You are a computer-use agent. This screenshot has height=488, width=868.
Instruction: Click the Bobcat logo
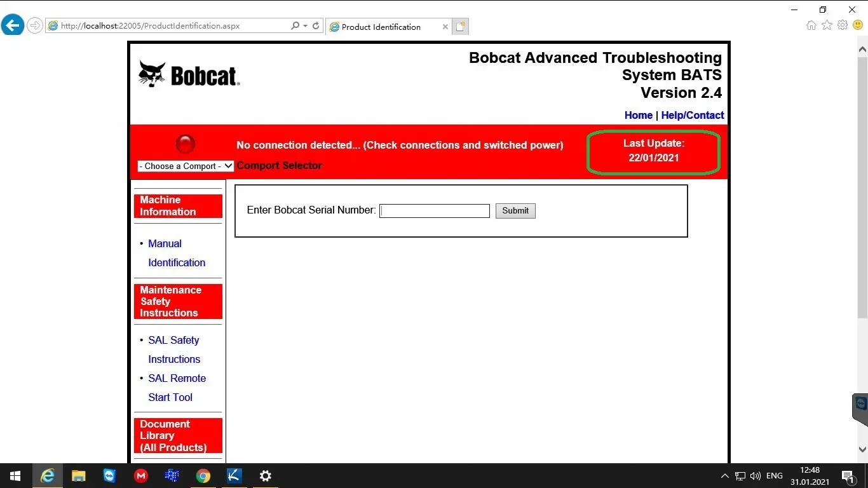click(x=189, y=75)
